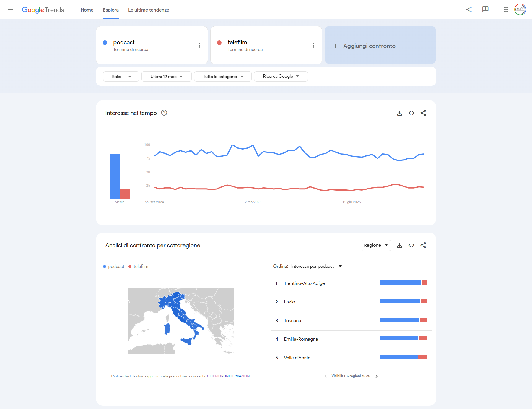Download the sottoregione comparison data

coord(399,245)
